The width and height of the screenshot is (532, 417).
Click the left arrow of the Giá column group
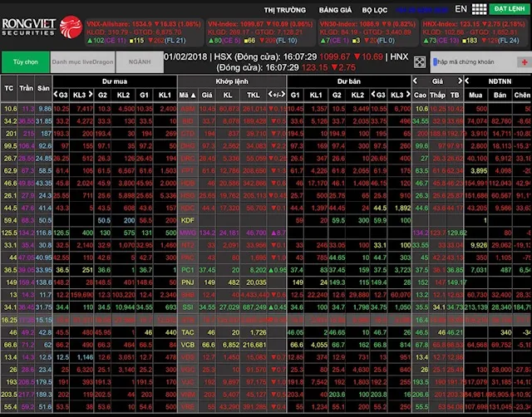point(414,83)
